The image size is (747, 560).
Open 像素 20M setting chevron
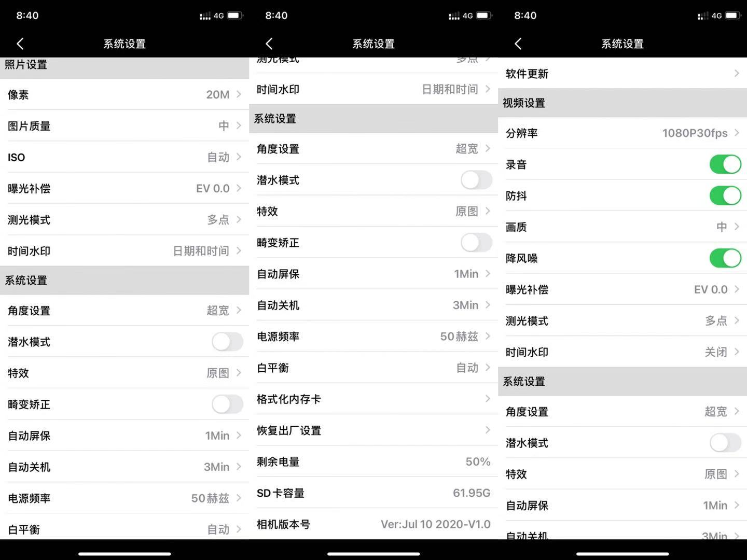(239, 94)
